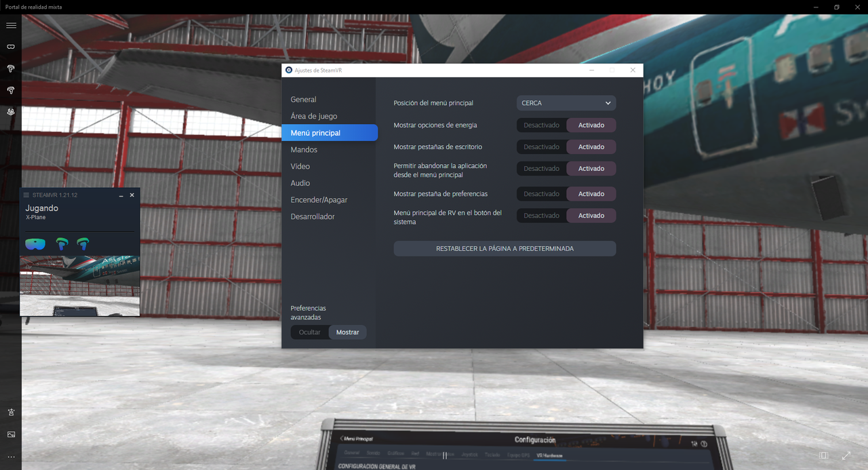Screen dimensions: 868x470
Task: Select the second motion controller icon in portal sidebar
Action: (11, 90)
